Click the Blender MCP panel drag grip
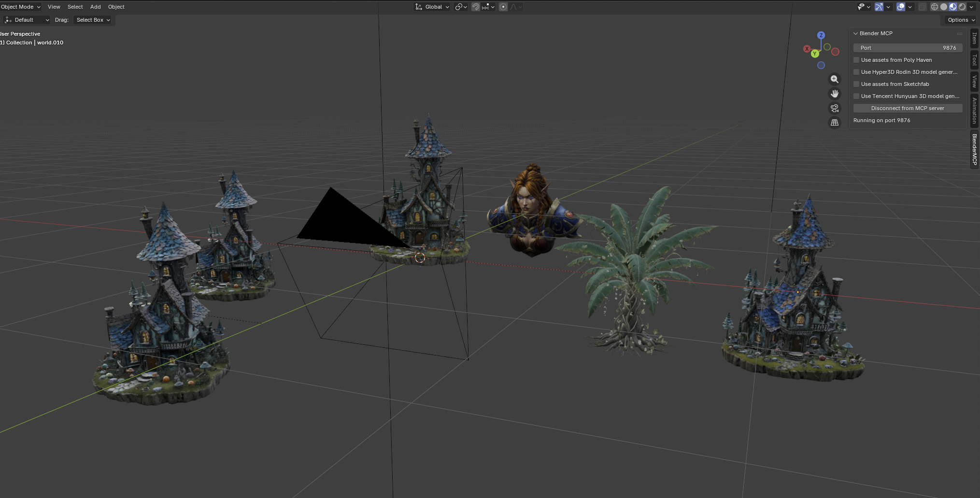 [959, 33]
